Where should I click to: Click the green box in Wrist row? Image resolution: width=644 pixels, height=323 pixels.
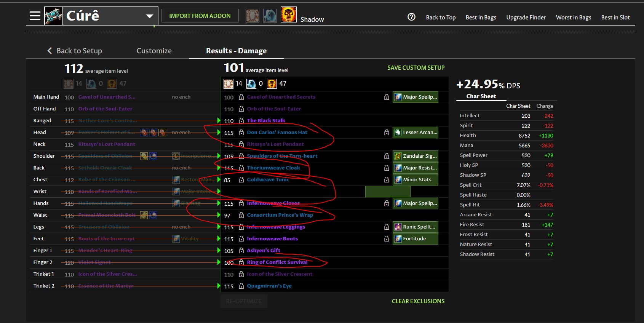(388, 192)
